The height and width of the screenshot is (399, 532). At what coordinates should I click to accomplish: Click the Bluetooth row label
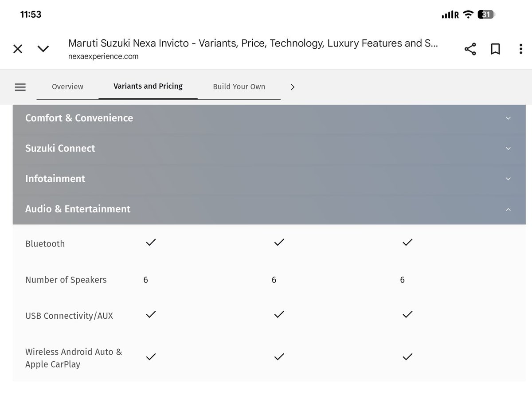(45, 244)
